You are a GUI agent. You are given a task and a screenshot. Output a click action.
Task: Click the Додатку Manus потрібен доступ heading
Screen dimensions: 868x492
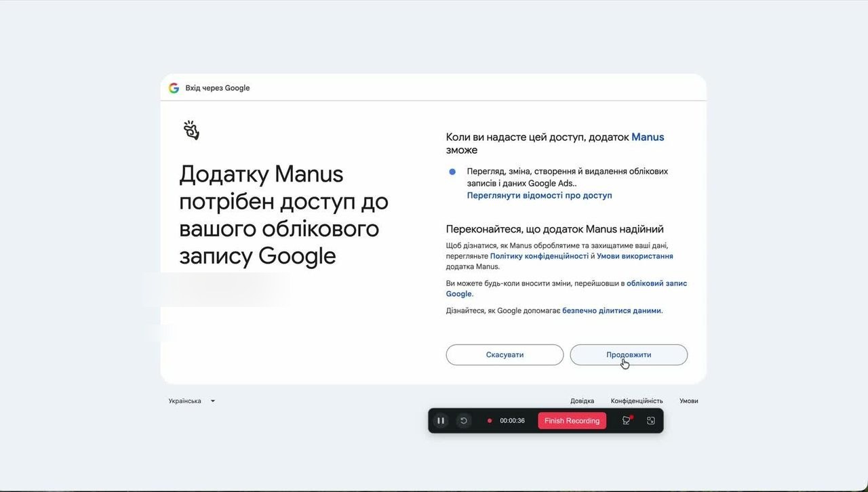pos(283,215)
